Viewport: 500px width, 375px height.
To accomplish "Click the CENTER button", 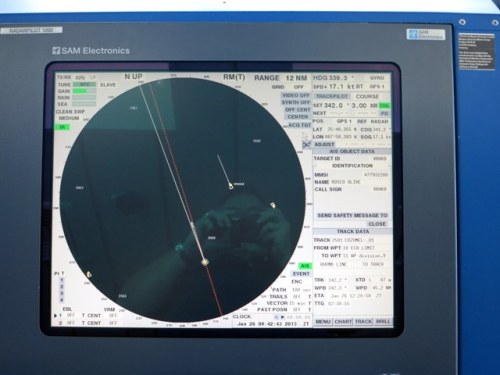I will (298, 117).
